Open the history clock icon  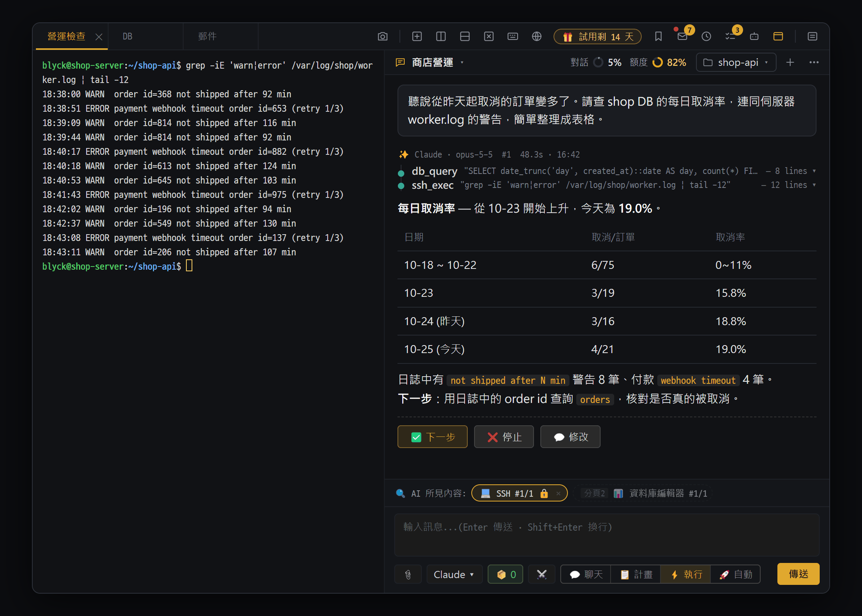[x=706, y=36]
